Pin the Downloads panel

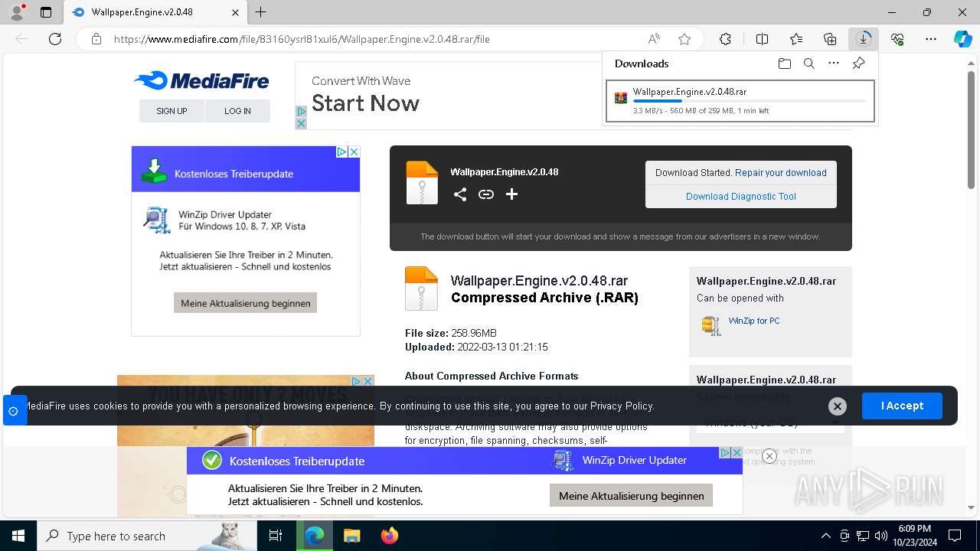[x=858, y=64]
